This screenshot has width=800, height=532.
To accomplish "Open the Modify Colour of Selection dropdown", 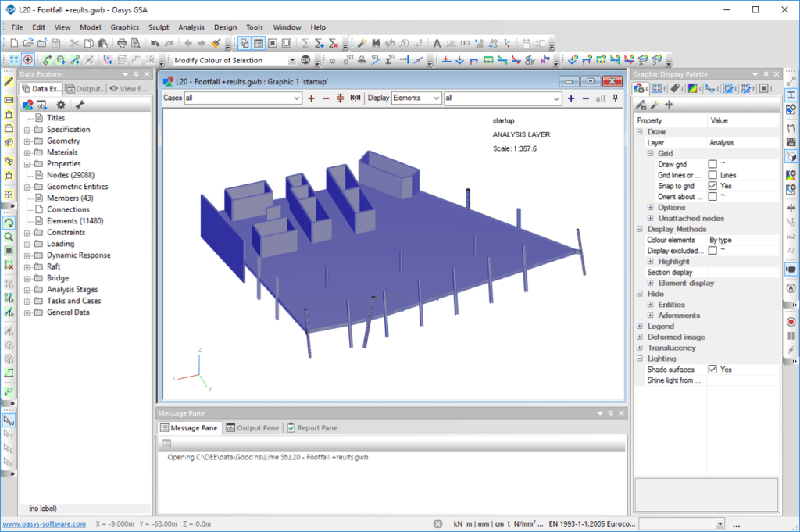I will click(x=292, y=60).
